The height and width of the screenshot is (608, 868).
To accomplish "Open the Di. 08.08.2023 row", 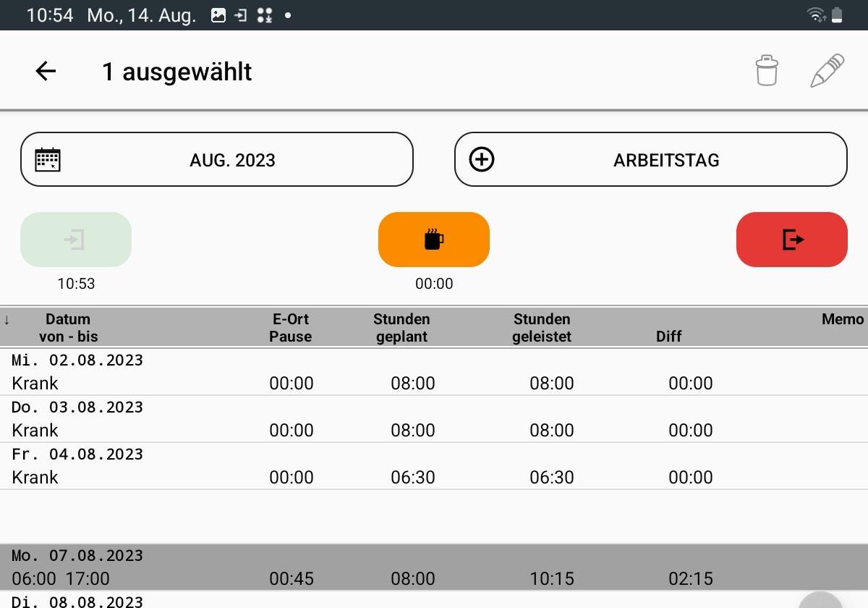I will pos(434,600).
